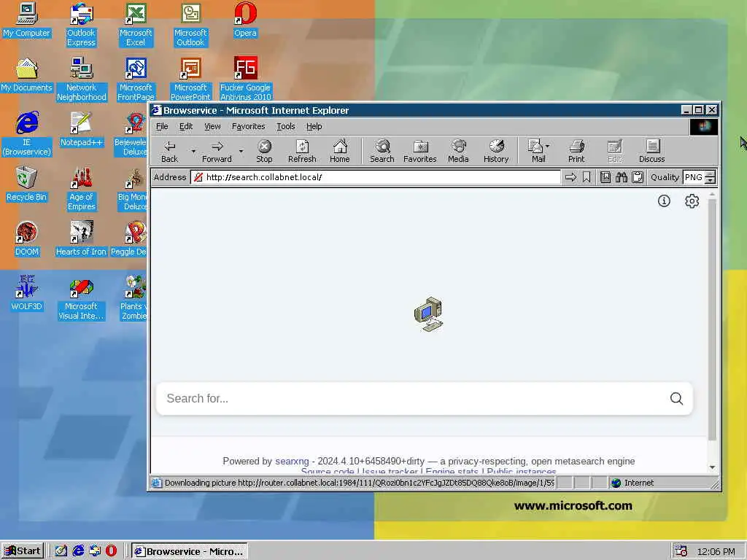Open the Opera desktop shortcut

245,20
